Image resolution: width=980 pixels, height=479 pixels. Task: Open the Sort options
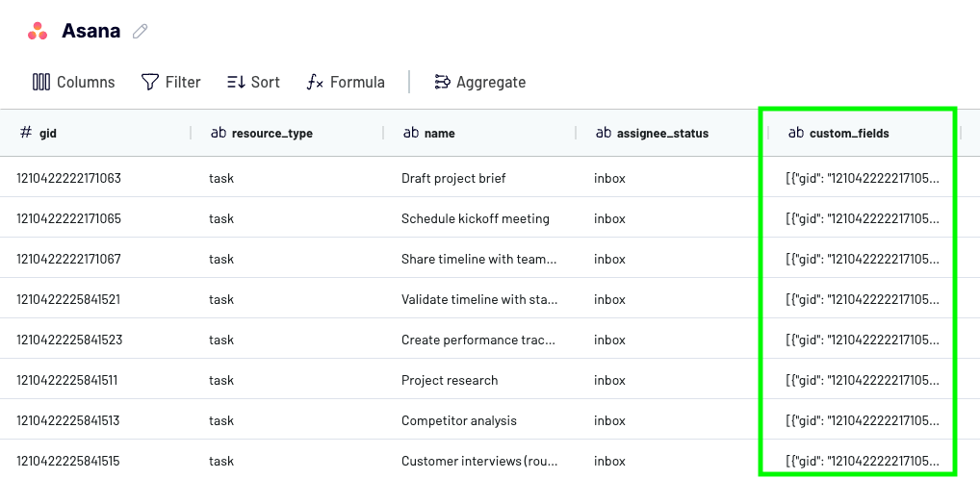[253, 82]
